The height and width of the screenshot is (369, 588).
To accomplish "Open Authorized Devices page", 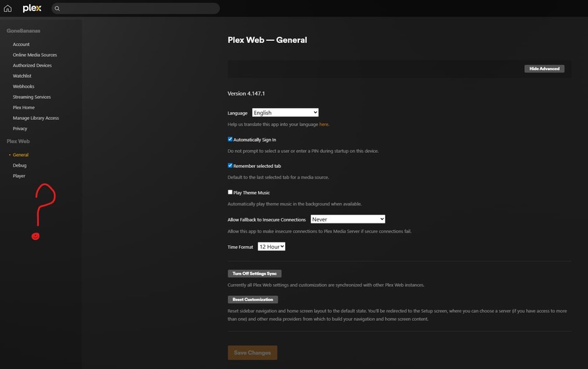I will coord(32,65).
